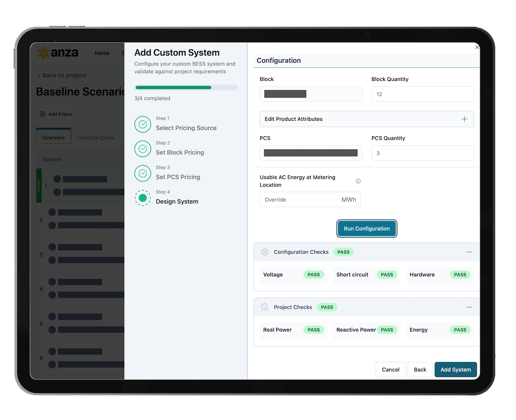Click Step 2 Set Block Pricing checkmark
Screen dimensions: 516x420
(x=143, y=148)
